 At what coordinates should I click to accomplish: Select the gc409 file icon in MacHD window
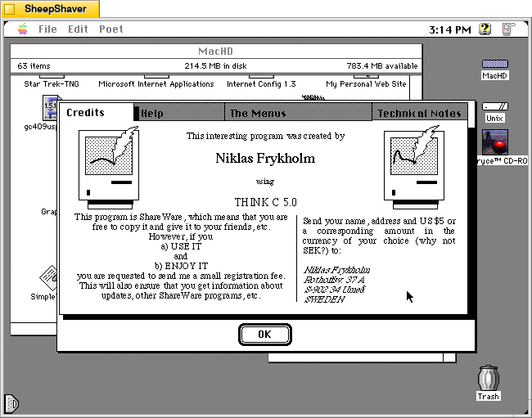tap(50, 107)
